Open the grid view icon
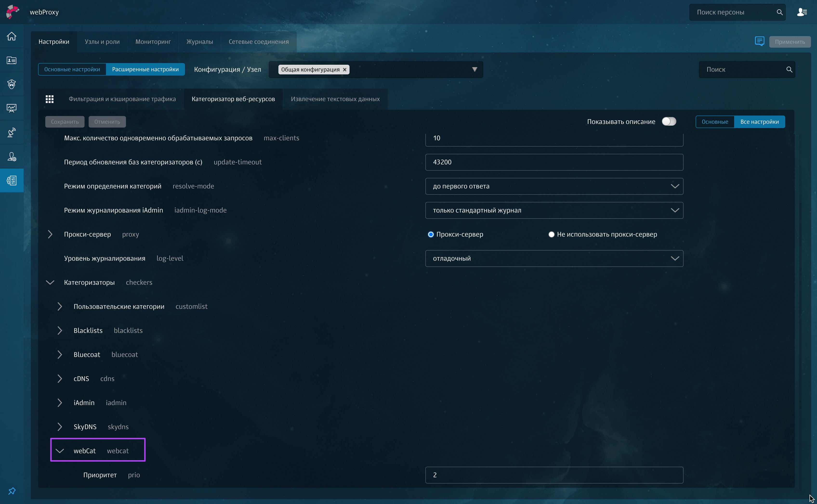Viewport: 817px width, 504px height. (x=50, y=99)
